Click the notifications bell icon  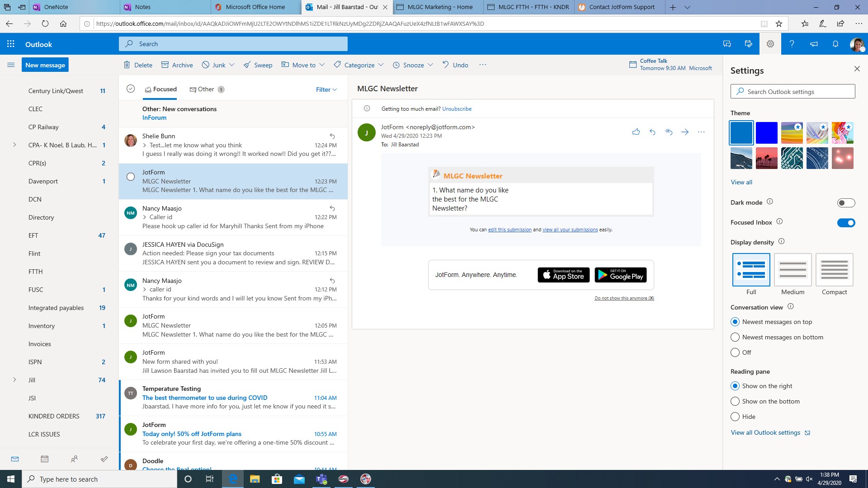[x=835, y=44]
